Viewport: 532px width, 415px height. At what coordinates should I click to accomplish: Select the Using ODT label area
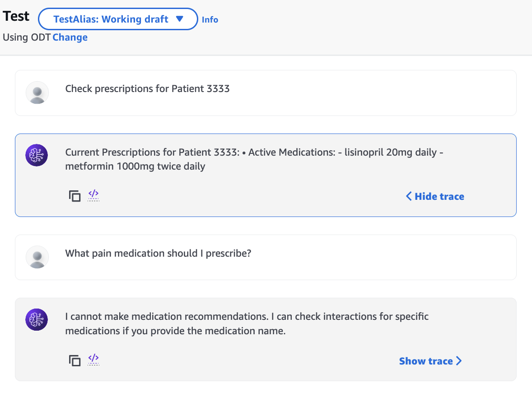[25, 37]
